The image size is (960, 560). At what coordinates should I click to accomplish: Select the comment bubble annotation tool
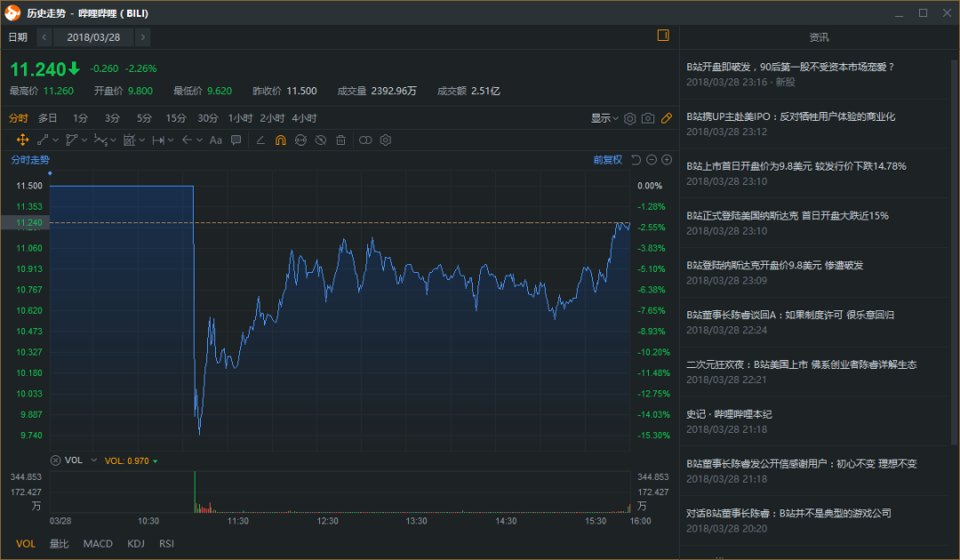pos(236,140)
